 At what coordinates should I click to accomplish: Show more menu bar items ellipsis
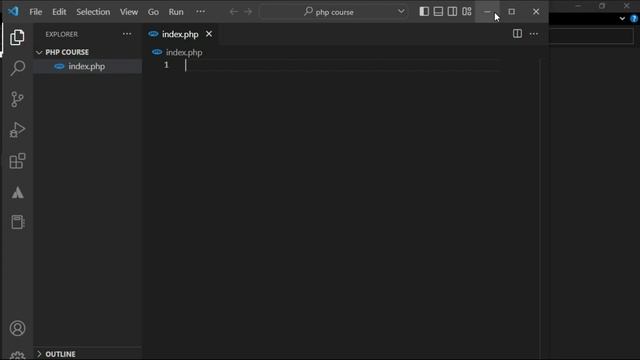pyautogui.click(x=200, y=12)
